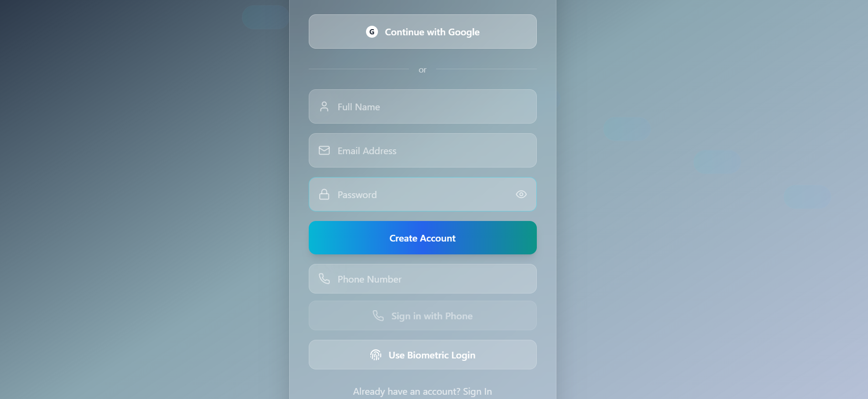Focus the Phone Number input field

422,279
